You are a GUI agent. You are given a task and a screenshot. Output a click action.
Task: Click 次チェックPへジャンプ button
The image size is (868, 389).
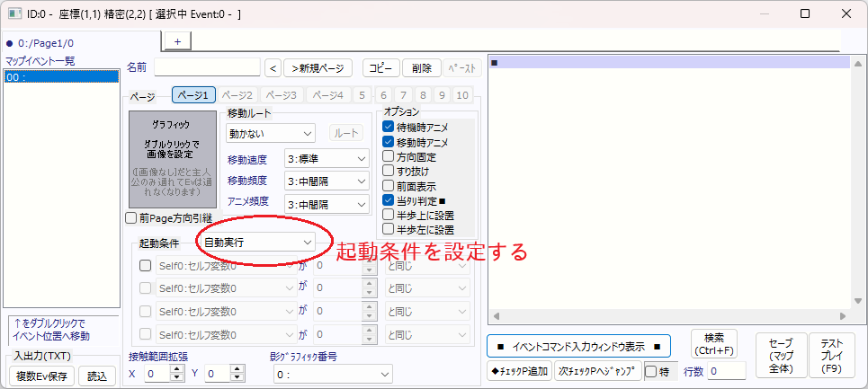tap(598, 371)
